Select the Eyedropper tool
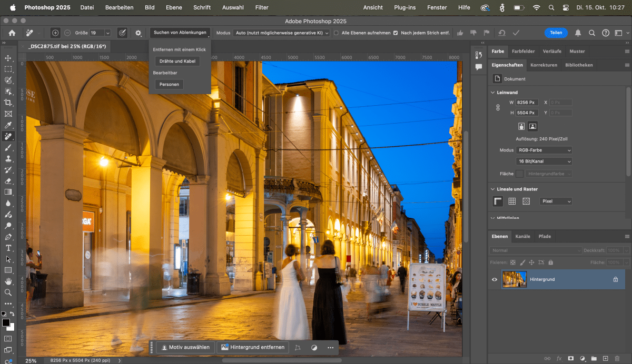 coord(8,125)
